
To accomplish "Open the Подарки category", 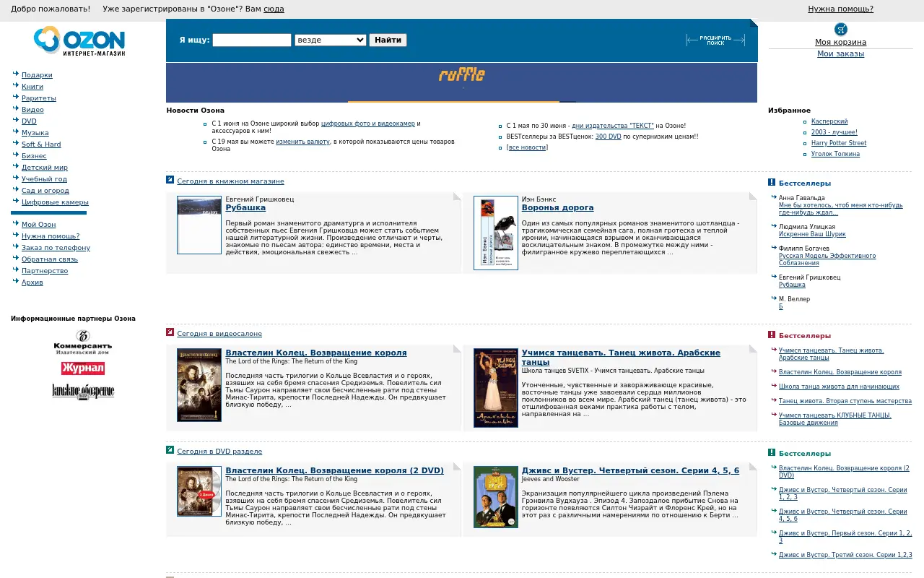I will tap(37, 75).
